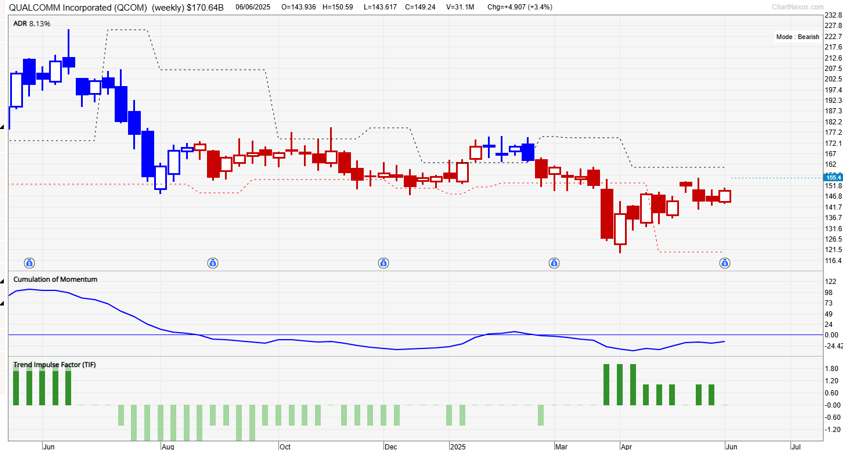843x450 pixels.
Task: Click the O=143.936 open value
Action: [x=299, y=8]
